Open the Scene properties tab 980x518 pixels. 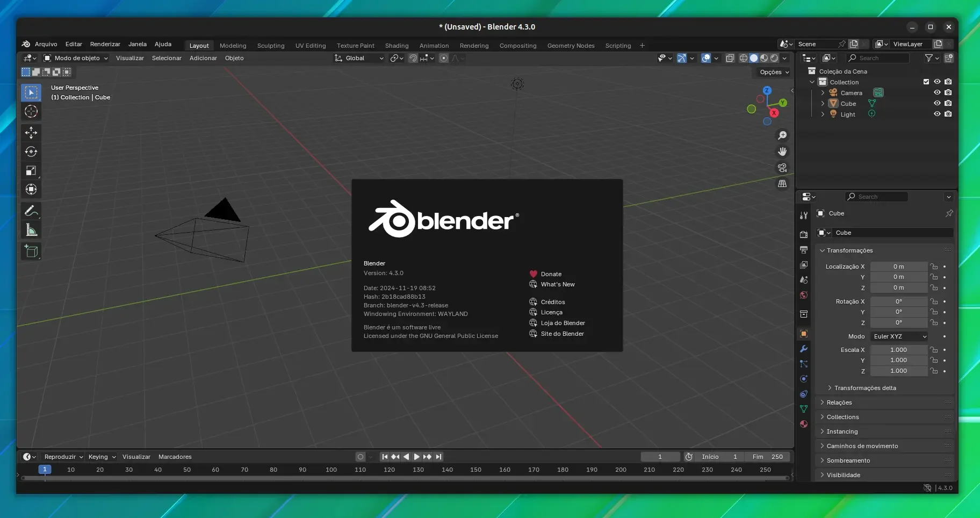tap(804, 279)
